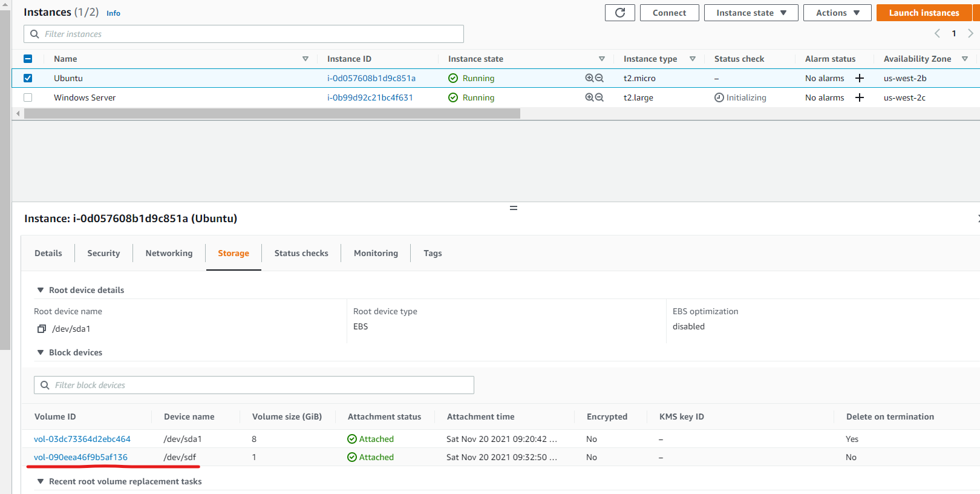Go to next page arrow

[x=970, y=33]
